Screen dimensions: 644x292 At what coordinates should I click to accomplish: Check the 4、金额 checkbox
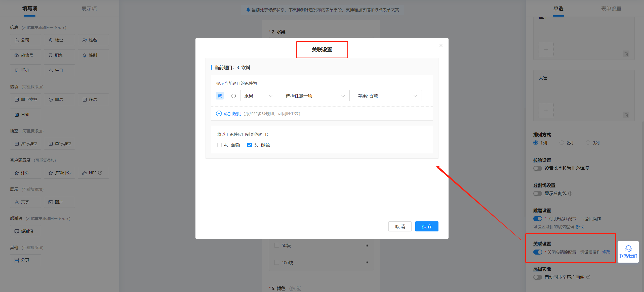click(x=219, y=145)
